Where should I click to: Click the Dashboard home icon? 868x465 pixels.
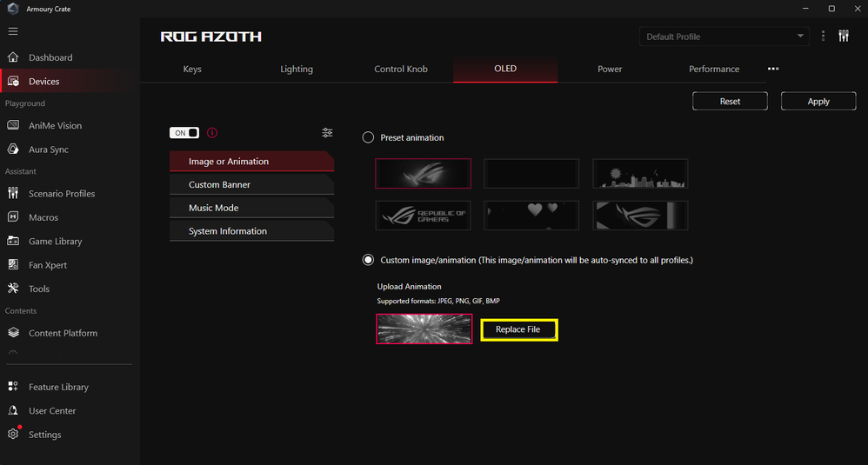click(x=13, y=57)
